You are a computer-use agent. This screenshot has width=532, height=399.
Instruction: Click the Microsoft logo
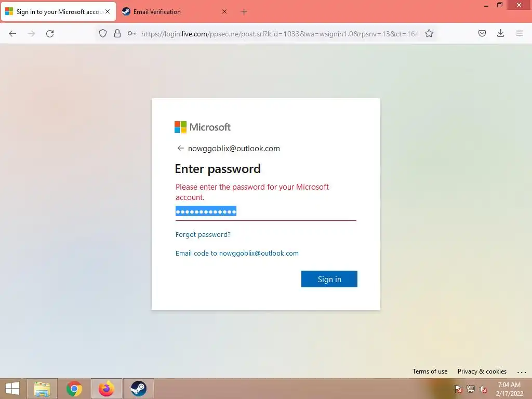pos(203,127)
